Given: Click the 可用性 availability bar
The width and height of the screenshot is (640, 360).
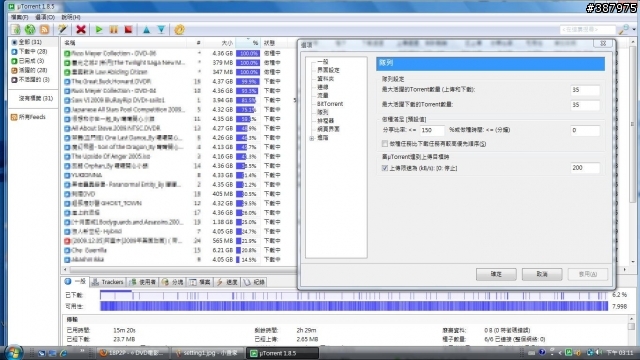Looking at the screenshot, I should (353, 306).
